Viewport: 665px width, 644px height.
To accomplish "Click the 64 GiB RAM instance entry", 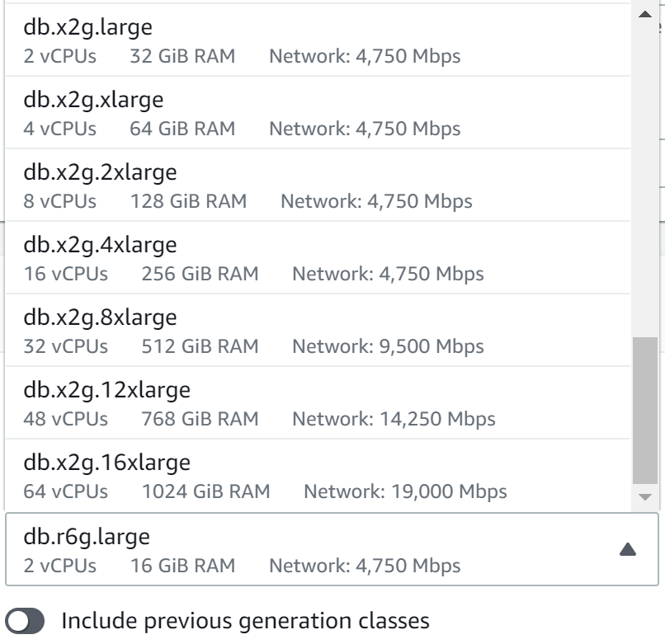I will pyautogui.click(x=318, y=113).
